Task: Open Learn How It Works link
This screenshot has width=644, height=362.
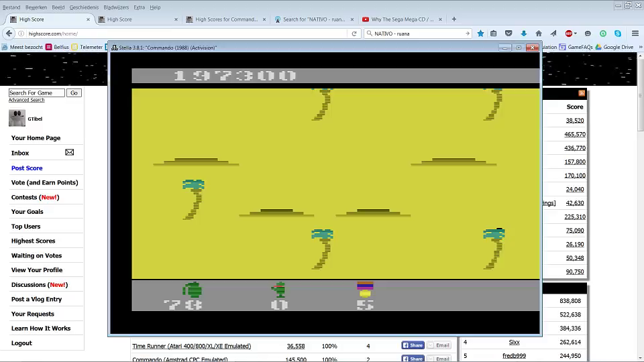Action: [41, 328]
